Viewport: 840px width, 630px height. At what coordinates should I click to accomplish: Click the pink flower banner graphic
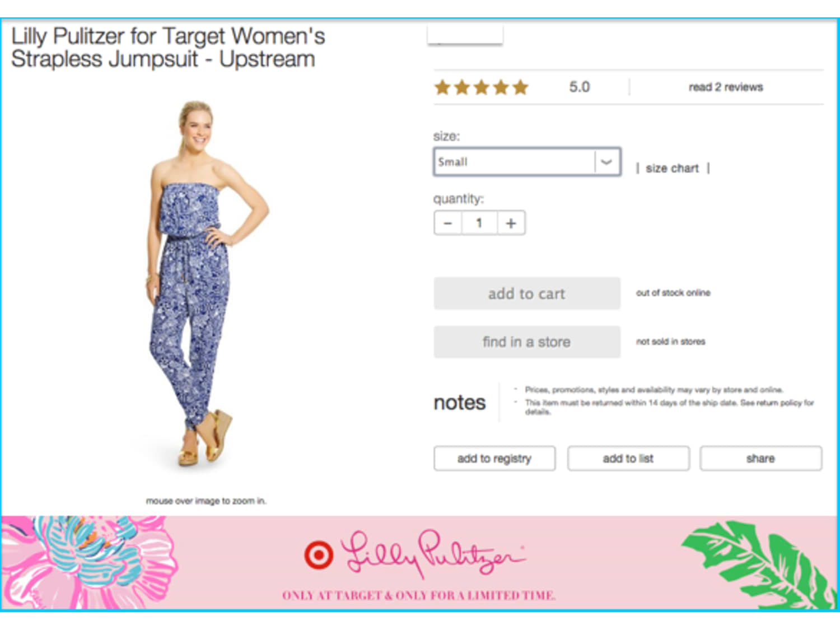tap(88, 562)
